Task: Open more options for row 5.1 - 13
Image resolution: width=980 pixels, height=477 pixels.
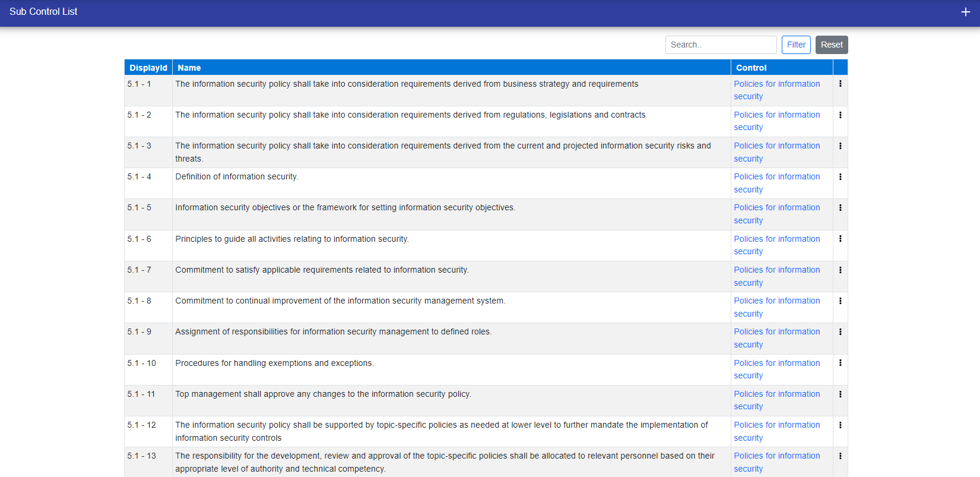Action: click(840, 456)
